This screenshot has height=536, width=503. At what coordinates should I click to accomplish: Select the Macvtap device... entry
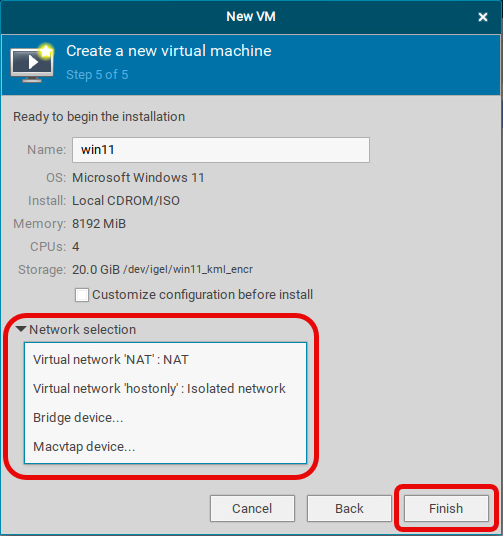165,447
